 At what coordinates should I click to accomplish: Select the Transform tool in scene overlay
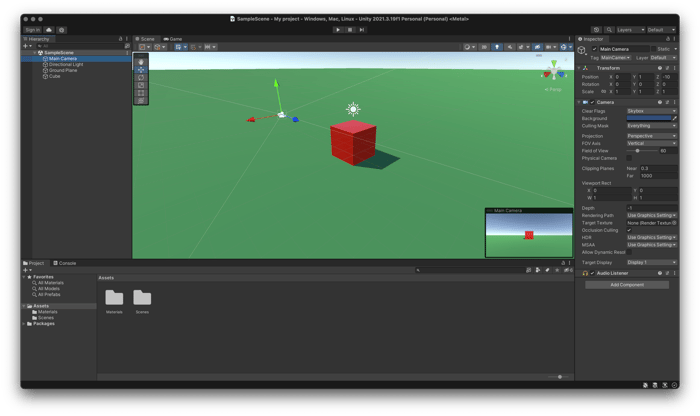point(141,101)
